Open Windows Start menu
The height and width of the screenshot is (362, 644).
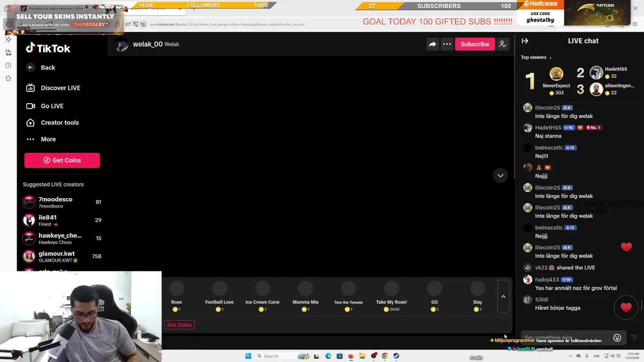tap(248, 356)
